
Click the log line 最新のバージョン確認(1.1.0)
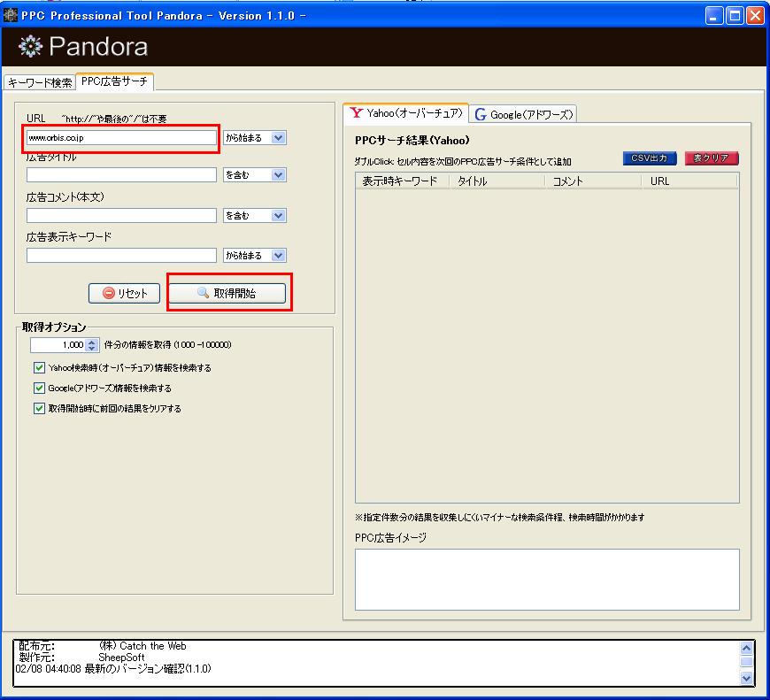click(x=148, y=668)
